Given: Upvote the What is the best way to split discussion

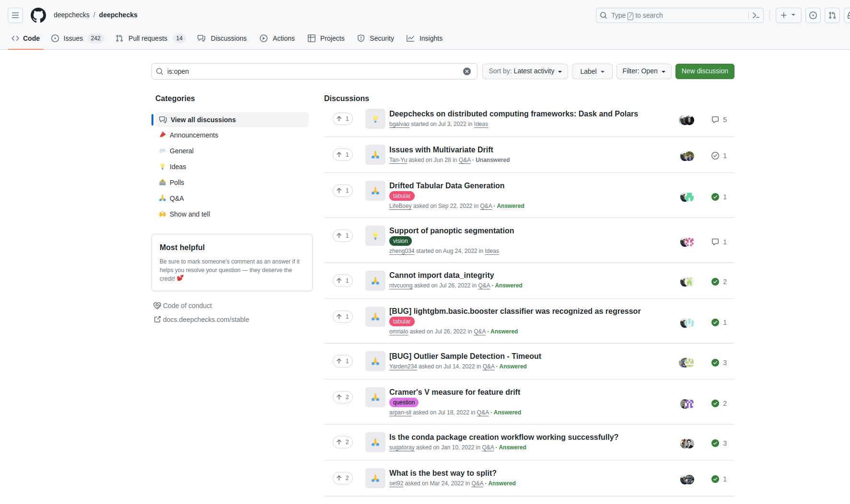Looking at the screenshot, I should [342, 478].
